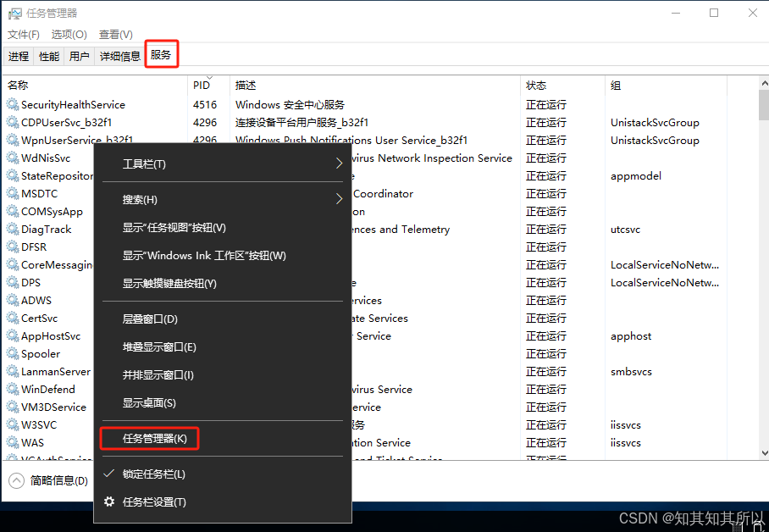Image resolution: width=769 pixels, height=532 pixels.
Task: Click group cell "apphost"
Action: pyautogui.click(x=631, y=336)
